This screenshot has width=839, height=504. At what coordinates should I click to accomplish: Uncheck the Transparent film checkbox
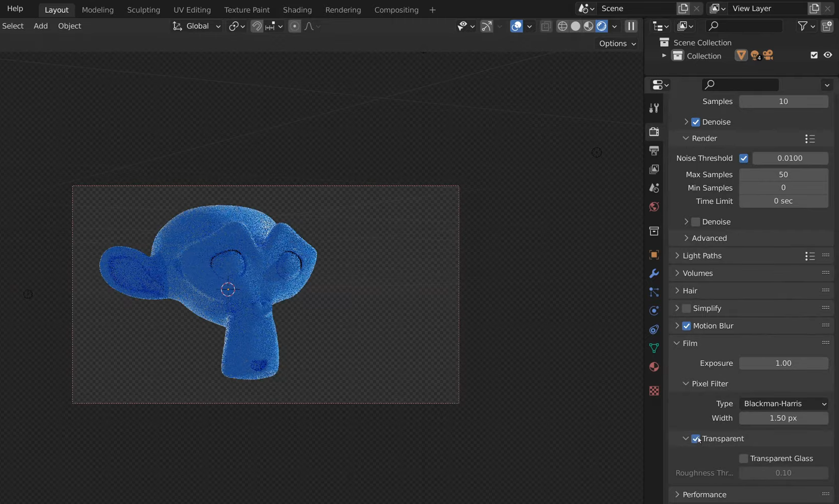pyautogui.click(x=696, y=438)
